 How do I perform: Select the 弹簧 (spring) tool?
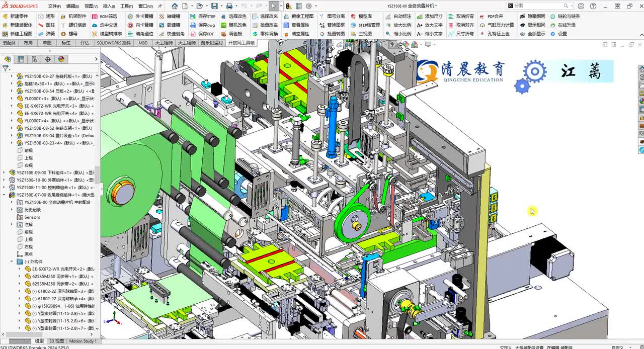[x=46, y=34]
